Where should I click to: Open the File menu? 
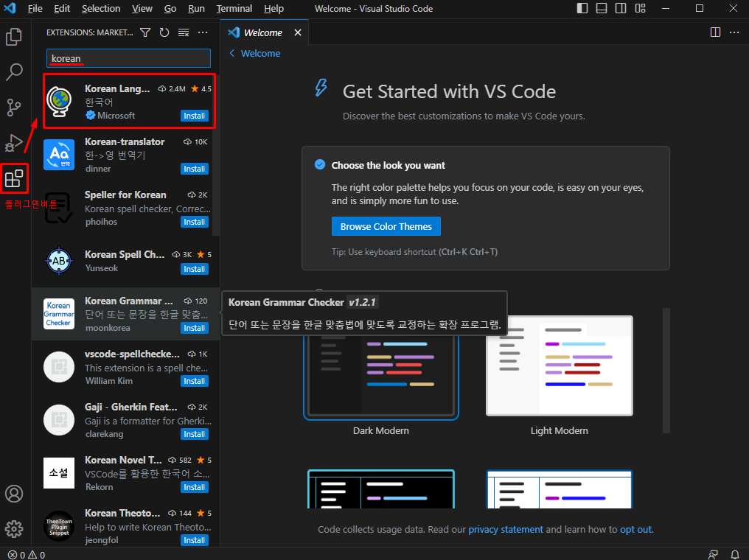coord(35,9)
